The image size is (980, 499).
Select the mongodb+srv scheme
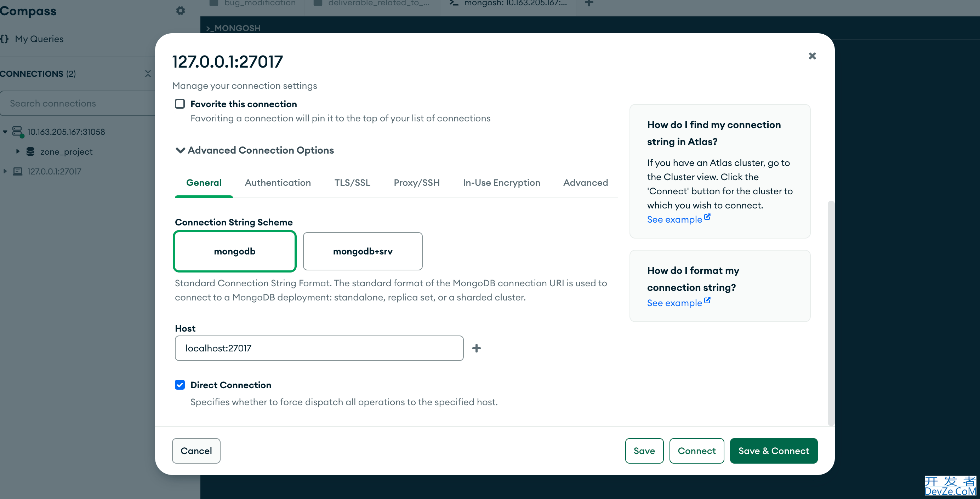(x=363, y=251)
